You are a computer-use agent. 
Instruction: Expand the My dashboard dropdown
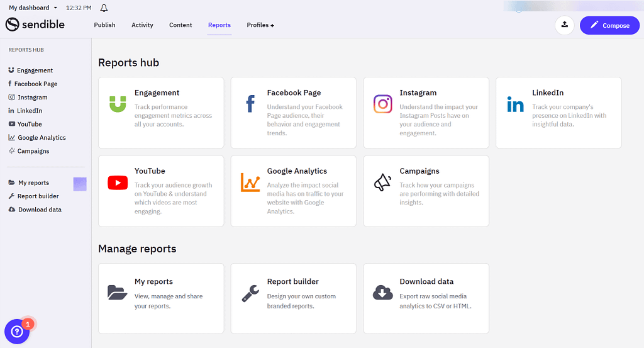tap(33, 8)
